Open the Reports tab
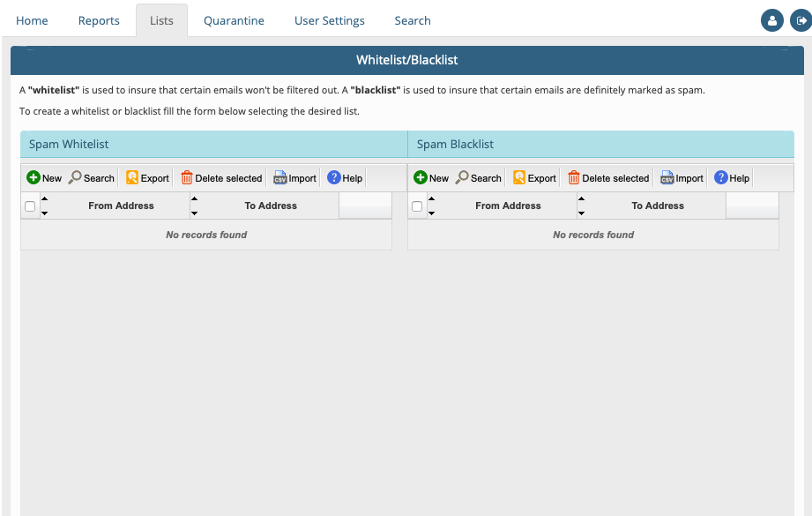This screenshot has width=812, height=516. click(99, 20)
